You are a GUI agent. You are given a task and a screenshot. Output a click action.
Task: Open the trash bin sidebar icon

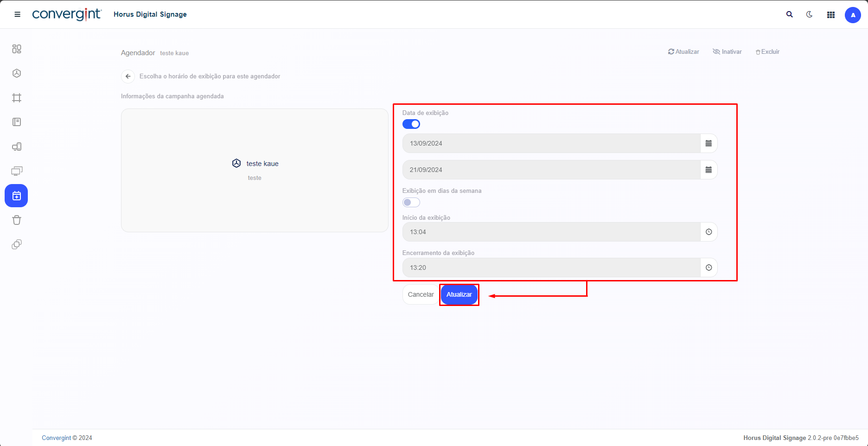pyautogui.click(x=17, y=220)
